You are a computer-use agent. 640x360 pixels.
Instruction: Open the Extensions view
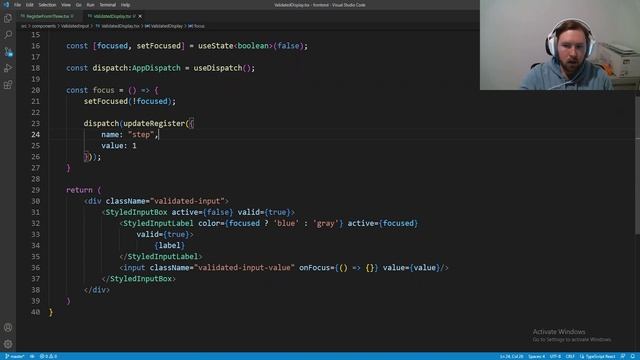coord(8,85)
